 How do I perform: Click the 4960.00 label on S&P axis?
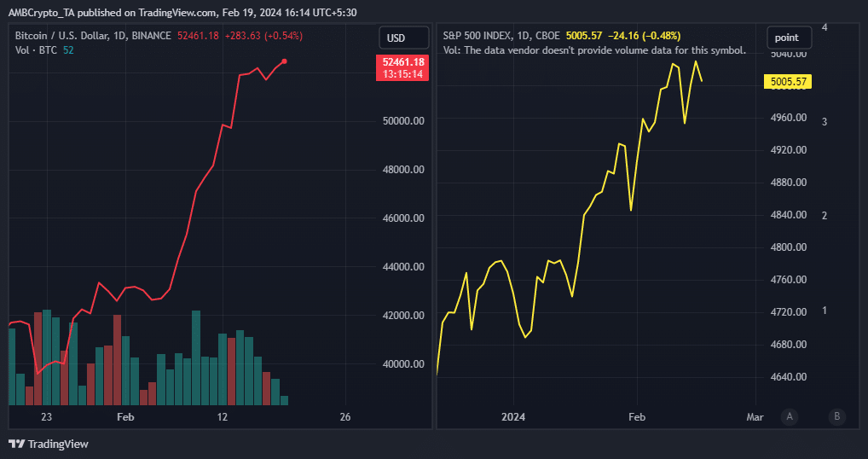pos(789,118)
